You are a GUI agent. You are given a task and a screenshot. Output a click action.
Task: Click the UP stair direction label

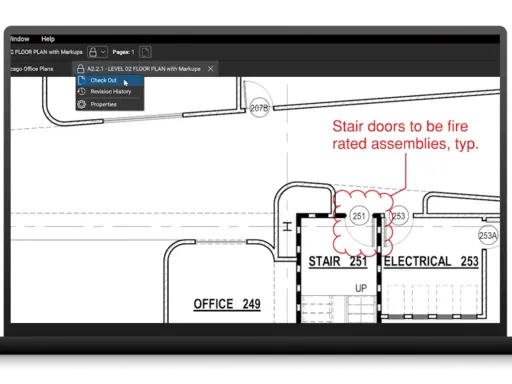[x=361, y=288]
